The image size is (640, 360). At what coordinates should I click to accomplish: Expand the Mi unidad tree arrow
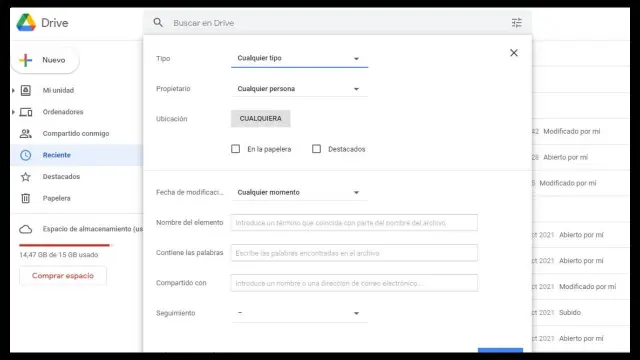point(13,90)
